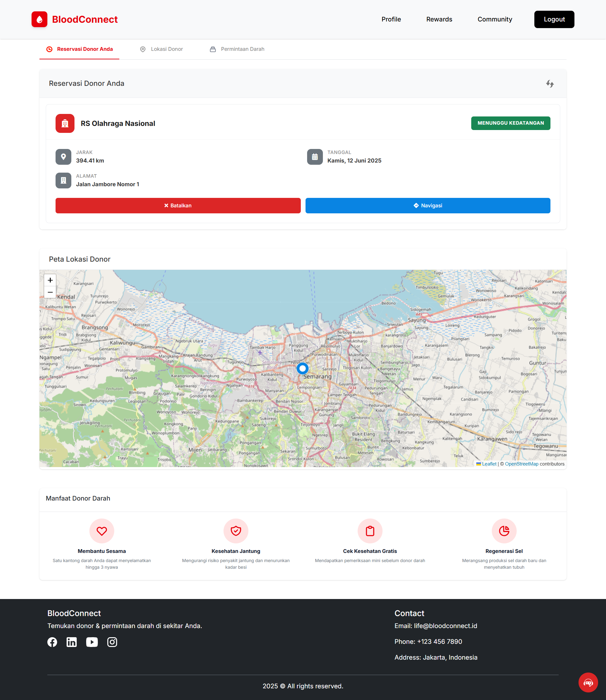This screenshot has height=700, width=606.
Task: Click the blue location marker on map
Action: (302, 368)
